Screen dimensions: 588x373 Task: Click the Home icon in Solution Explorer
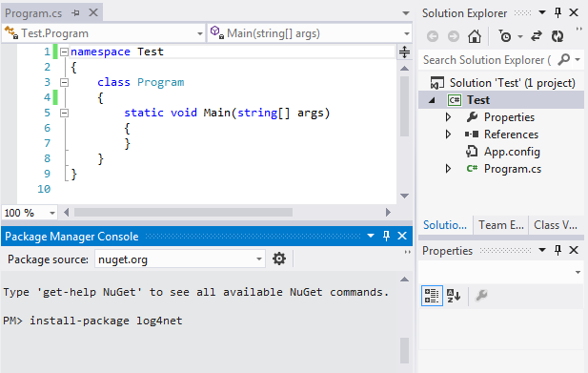[475, 36]
